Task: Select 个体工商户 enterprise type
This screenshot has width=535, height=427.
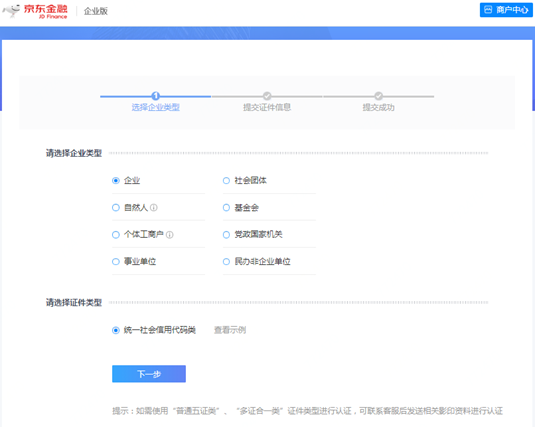Action: (x=116, y=235)
